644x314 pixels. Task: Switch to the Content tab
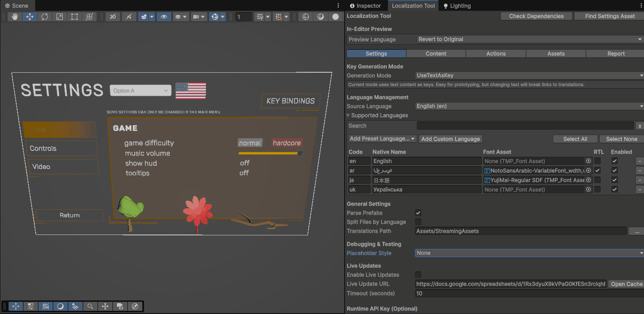(x=435, y=53)
